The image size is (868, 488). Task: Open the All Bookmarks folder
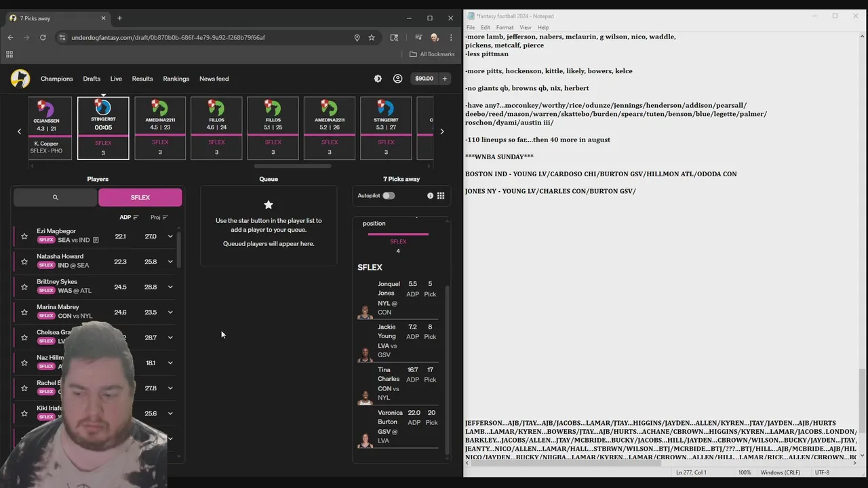(x=432, y=54)
